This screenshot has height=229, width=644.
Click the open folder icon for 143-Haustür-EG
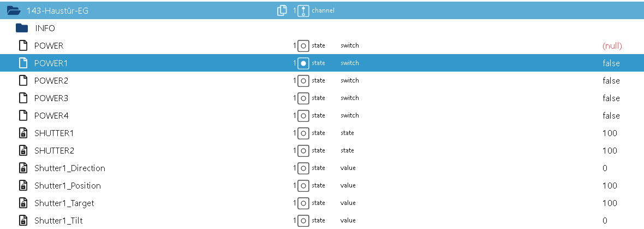click(14, 10)
